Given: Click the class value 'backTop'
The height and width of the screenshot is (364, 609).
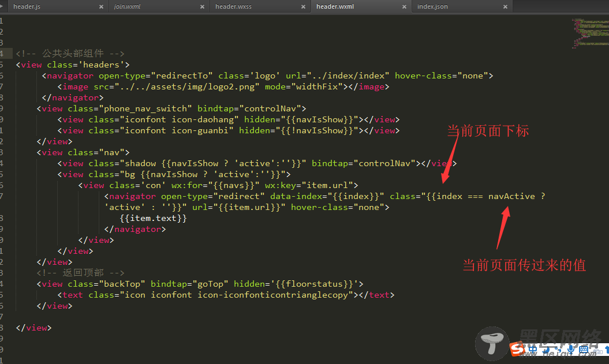Looking at the screenshot, I should click(122, 284).
